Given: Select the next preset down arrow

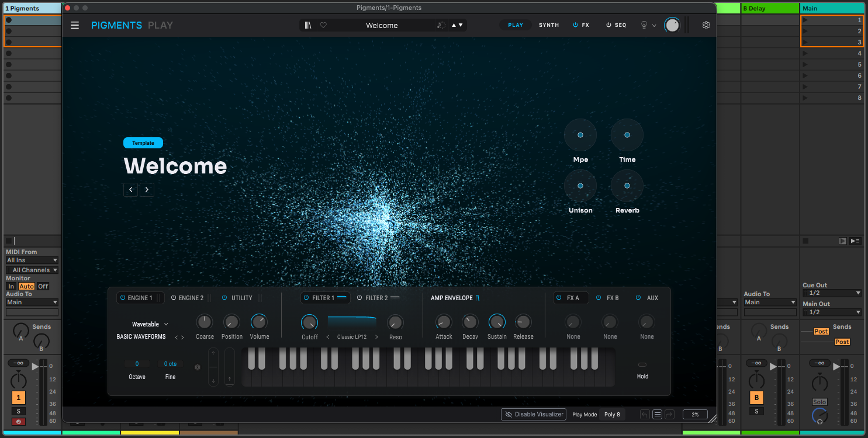Looking at the screenshot, I should point(461,25).
